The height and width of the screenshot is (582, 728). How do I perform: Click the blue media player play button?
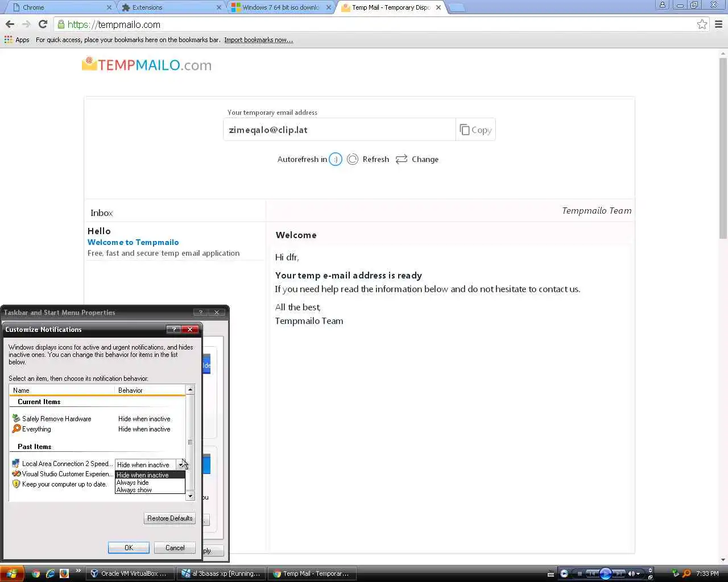(x=605, y=573)
